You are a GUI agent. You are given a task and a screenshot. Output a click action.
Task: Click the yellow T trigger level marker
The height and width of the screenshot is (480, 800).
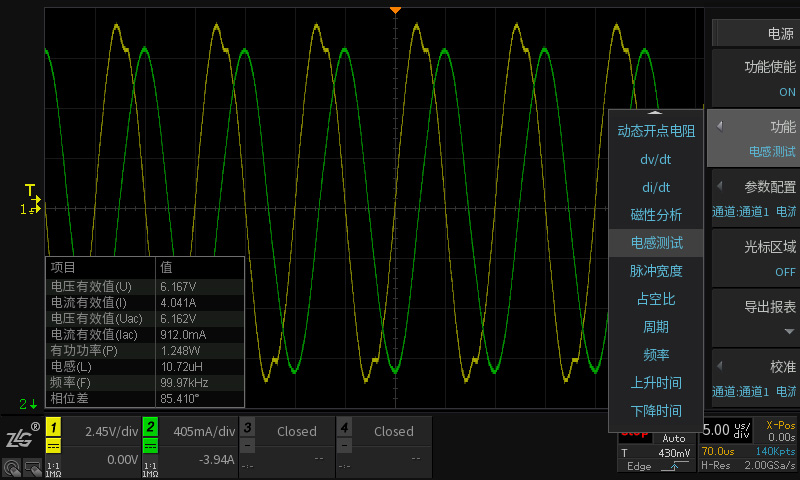tap(30, 190)
